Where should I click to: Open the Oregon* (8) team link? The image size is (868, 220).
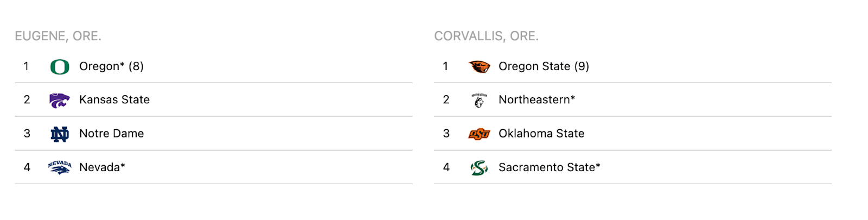tap(111, 66)
